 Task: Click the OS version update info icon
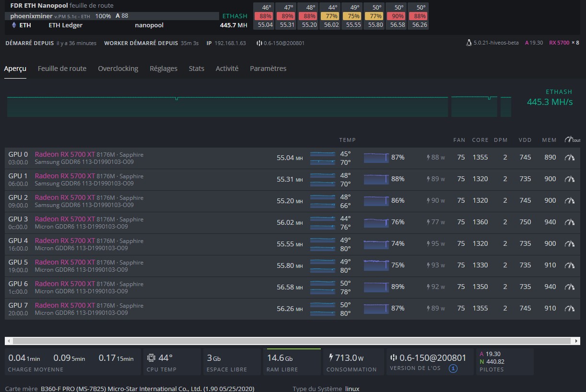[453, 369]
